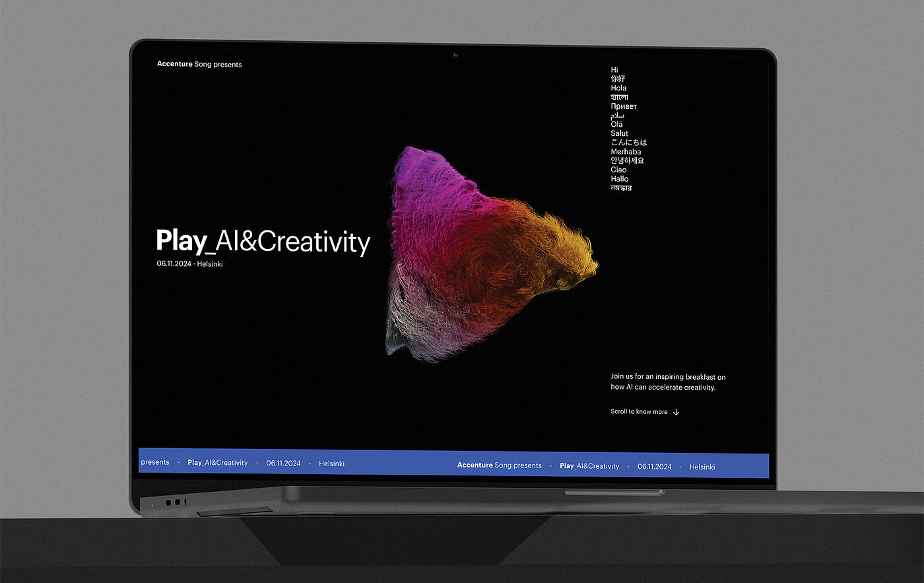Viewport: 924px width, 583px height.
Task: Choose the 안녕하세요 greeting
Action: [627, 160]
